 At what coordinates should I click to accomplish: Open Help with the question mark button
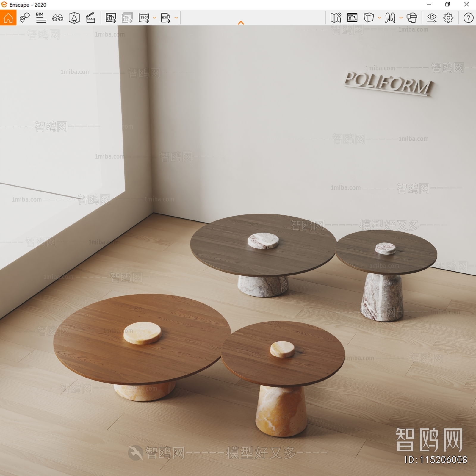click(x=467, y=18)
